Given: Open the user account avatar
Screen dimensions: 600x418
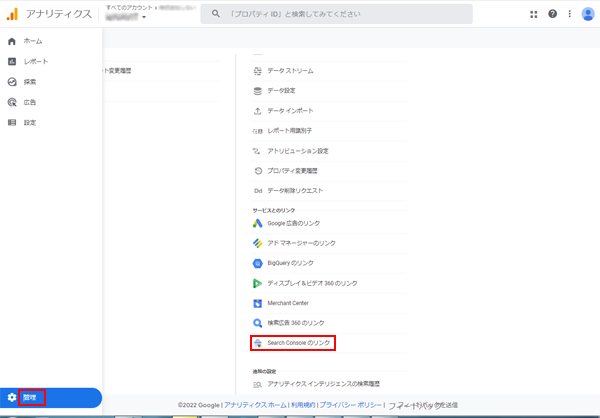Looking at the screenshot, I should click(x=588, y=14).
